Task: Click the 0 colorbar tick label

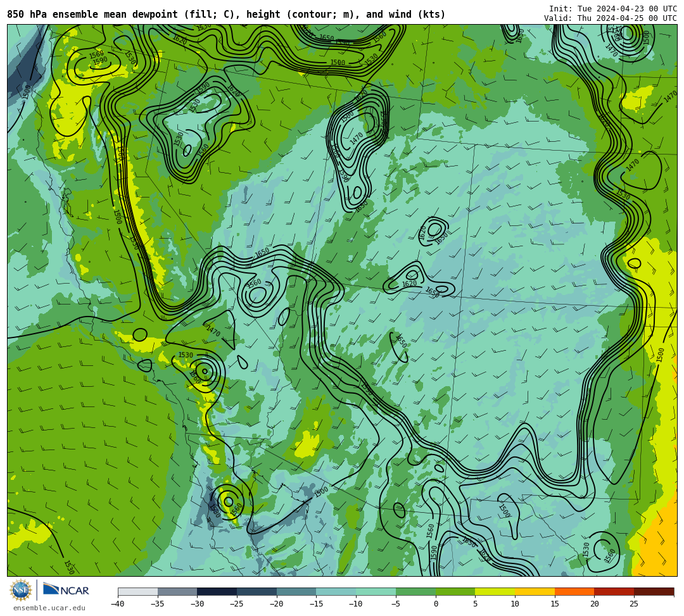Action: coord(436,604)
